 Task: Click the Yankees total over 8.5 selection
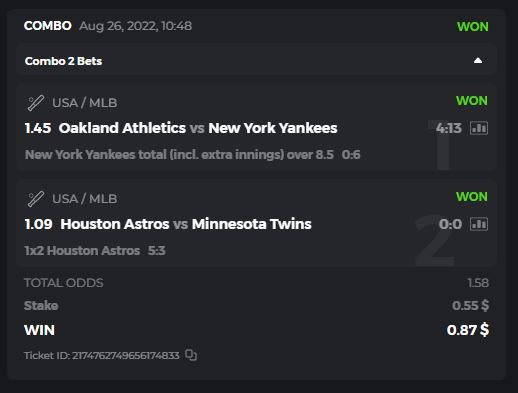pyautogui.click(x=179, y=155)
